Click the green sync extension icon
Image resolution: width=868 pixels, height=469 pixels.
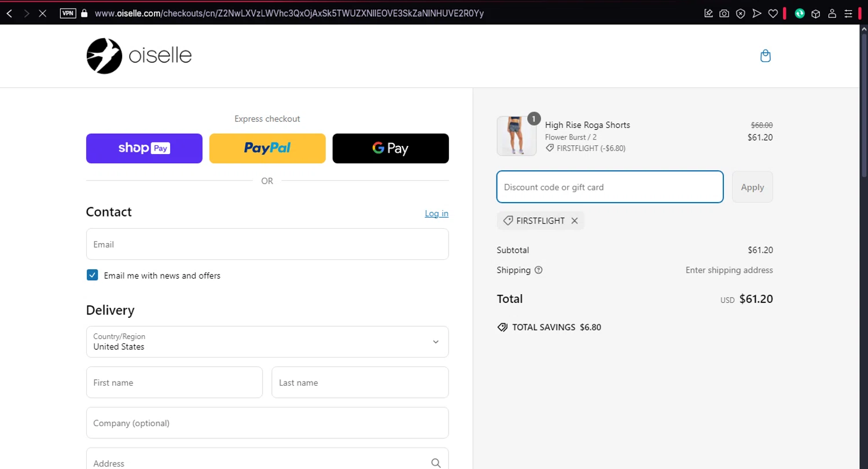tap(800, 13)
